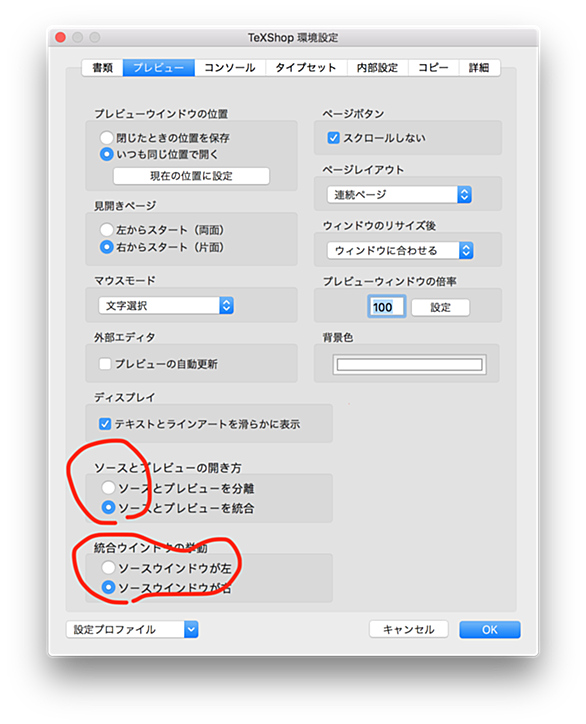Viewport: 586px width, 724px height.
Task: Open the コンソール tab
Action: (x=230, y=67)
